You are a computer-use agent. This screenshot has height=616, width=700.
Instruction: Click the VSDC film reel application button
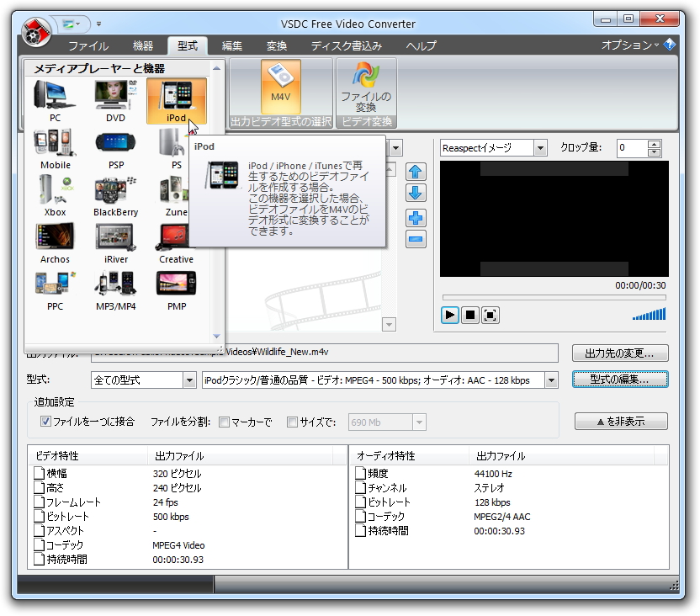35,32
